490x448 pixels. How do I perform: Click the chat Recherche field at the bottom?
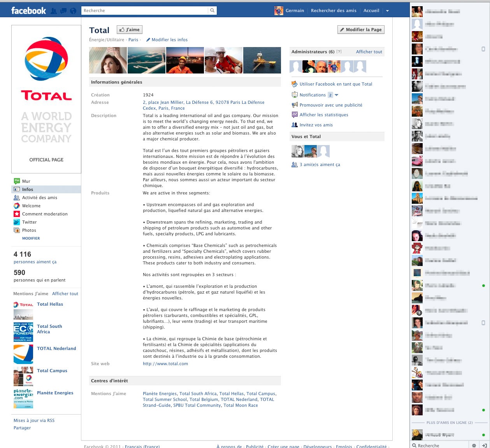click(x=440, y=445)
